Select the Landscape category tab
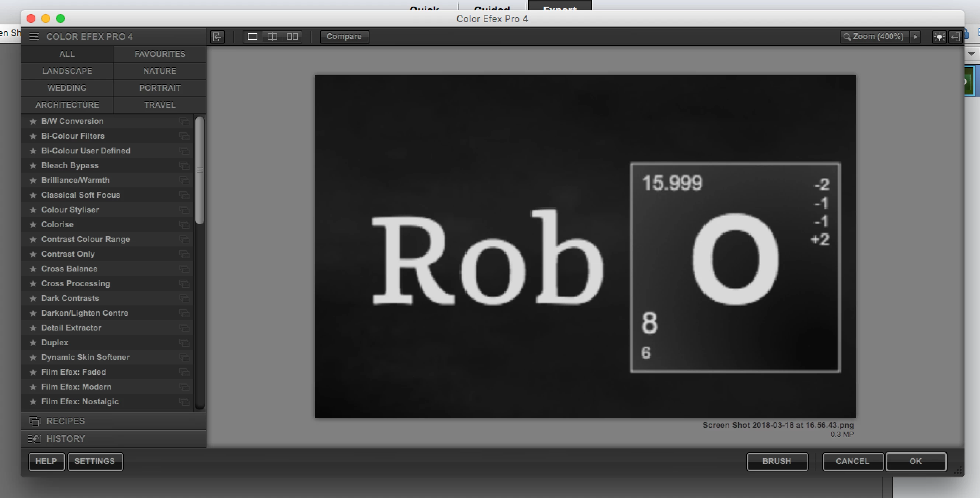 point(67,71)
